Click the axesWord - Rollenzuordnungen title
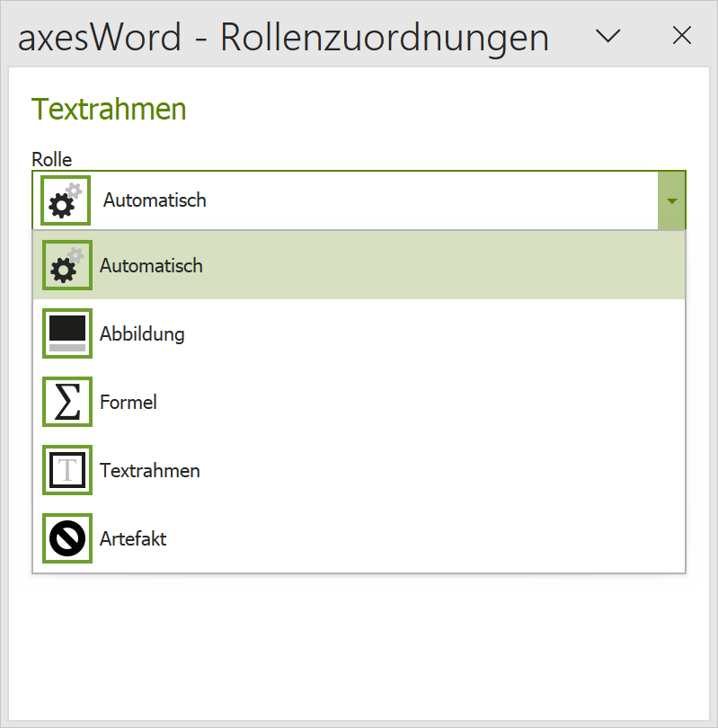 point(284,38)
